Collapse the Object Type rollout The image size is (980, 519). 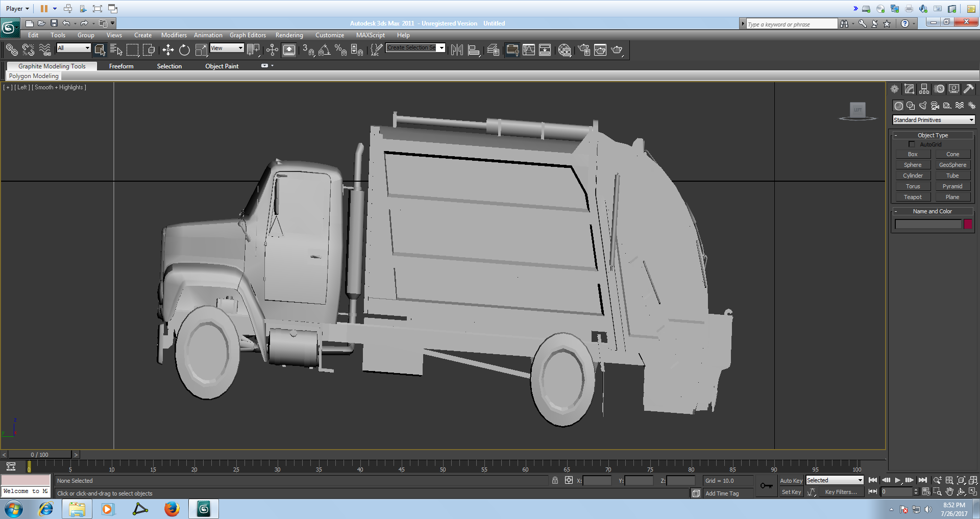click(933, 135)
